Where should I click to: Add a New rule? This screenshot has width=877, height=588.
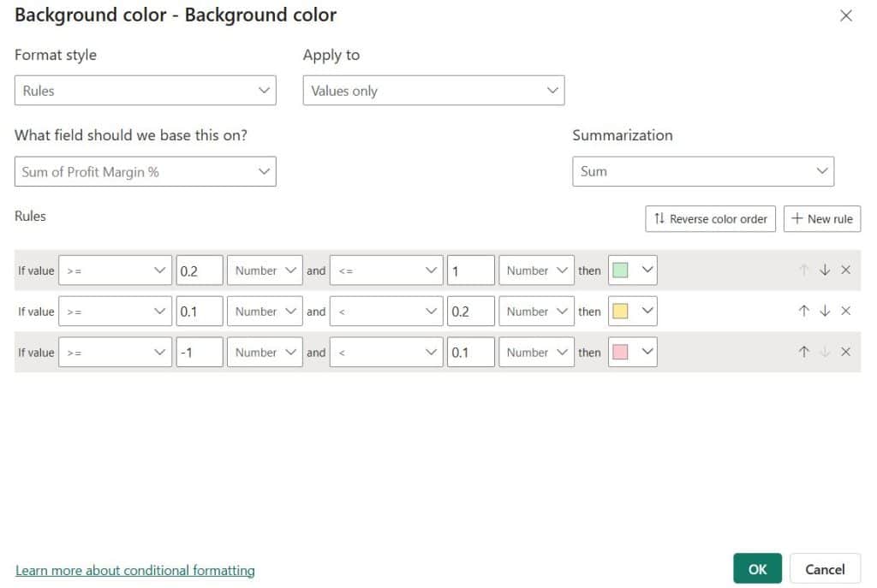click(x=821, y=218)
